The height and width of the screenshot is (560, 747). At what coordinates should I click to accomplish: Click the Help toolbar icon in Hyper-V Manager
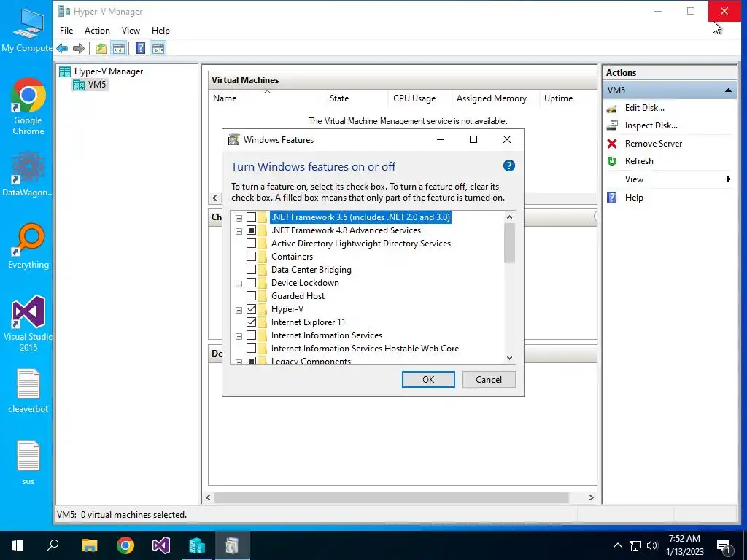tap(140, 48)
